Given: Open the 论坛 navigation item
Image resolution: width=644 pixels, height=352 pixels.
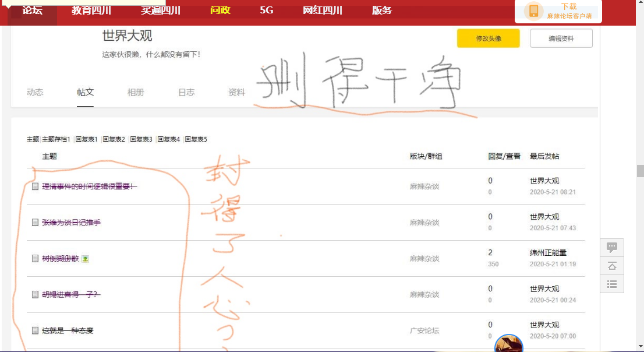Looking at the screenshot, I should (33, 10).
